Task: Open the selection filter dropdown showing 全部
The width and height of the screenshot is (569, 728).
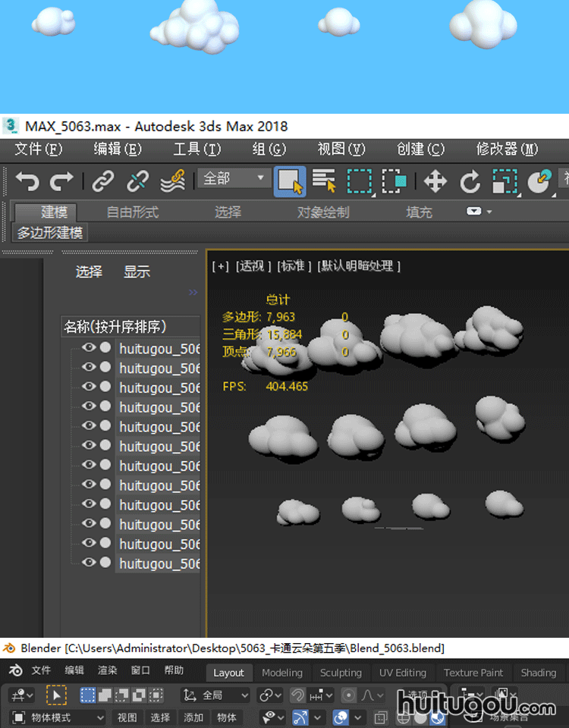Action: coord(233,179)
